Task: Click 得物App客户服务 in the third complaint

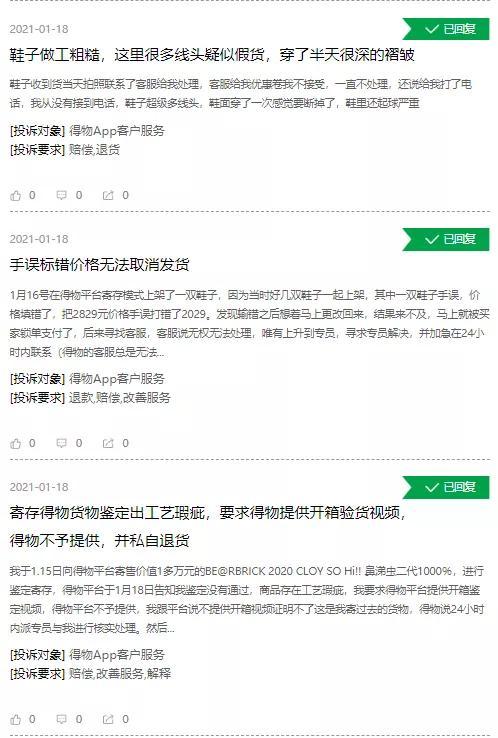Action: coord(117,655)
